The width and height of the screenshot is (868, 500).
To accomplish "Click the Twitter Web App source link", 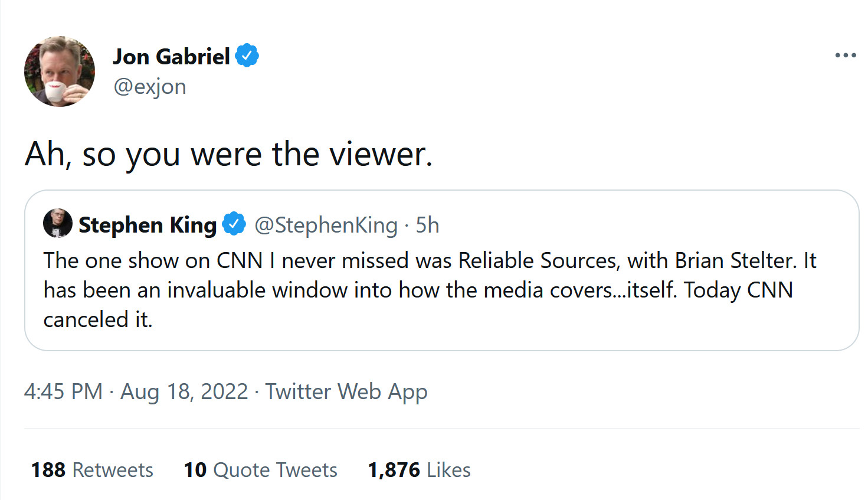I will tap(346, 391).
